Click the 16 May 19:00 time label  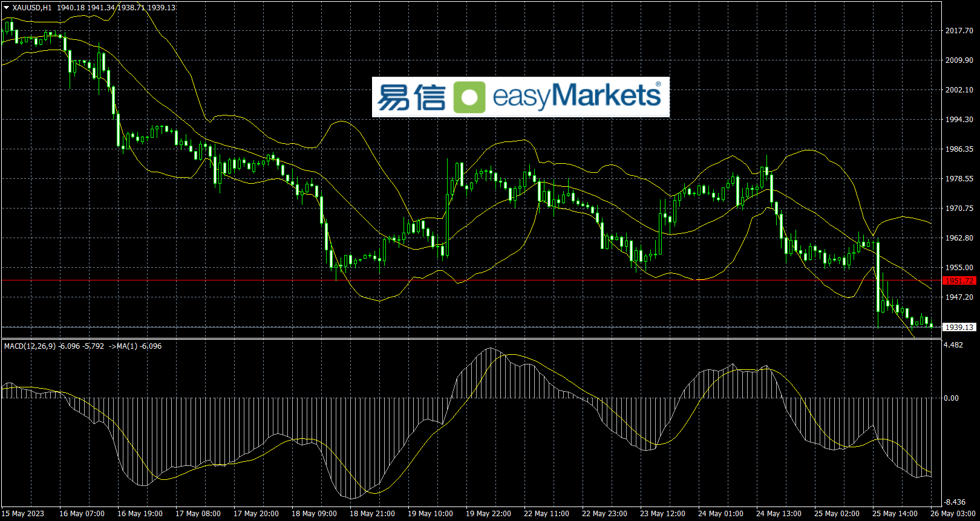pos(140,514)
